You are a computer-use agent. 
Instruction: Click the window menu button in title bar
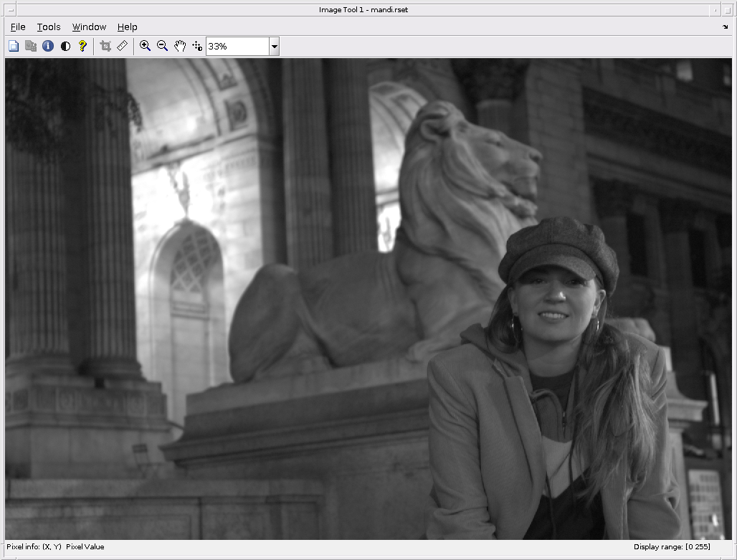pos(10,10)
